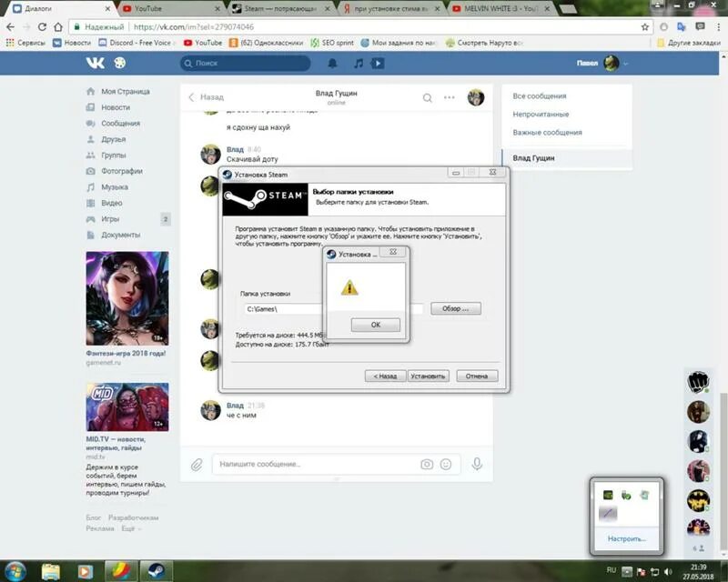
Task: Click Влад sender name above че с ним
Action: (x=235, y=406)
